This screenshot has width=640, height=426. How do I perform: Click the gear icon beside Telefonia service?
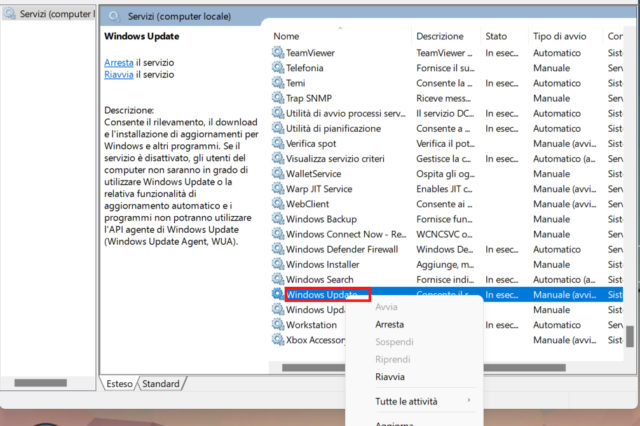point(278,68)
